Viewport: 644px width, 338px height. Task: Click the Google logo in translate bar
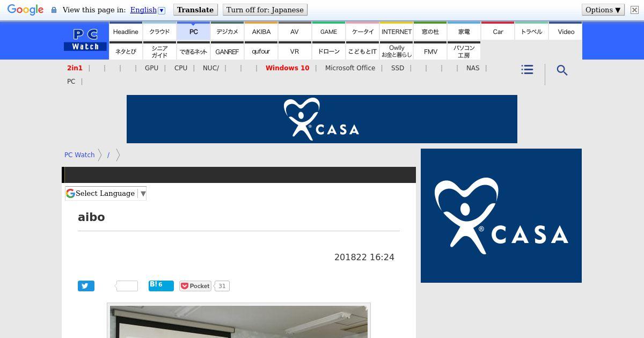point(25,10)
